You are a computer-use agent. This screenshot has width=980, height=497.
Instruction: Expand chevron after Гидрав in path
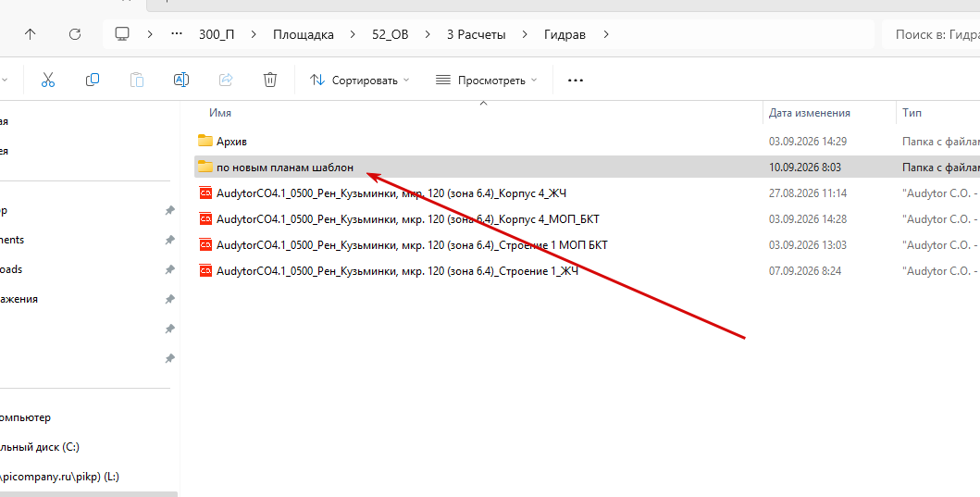[x=605, y=34]
